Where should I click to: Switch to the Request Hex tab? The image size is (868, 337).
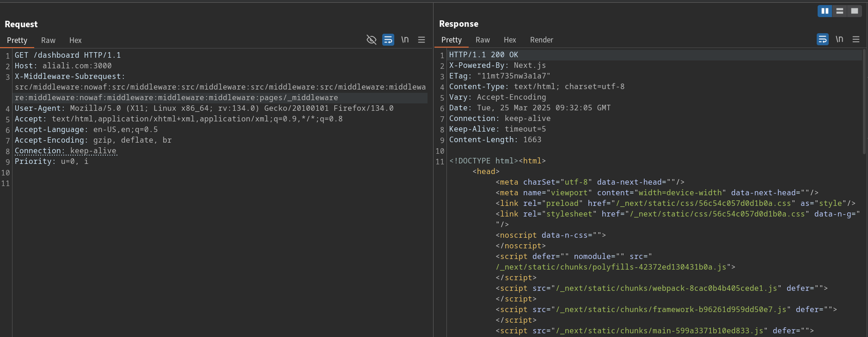(75, 40)
